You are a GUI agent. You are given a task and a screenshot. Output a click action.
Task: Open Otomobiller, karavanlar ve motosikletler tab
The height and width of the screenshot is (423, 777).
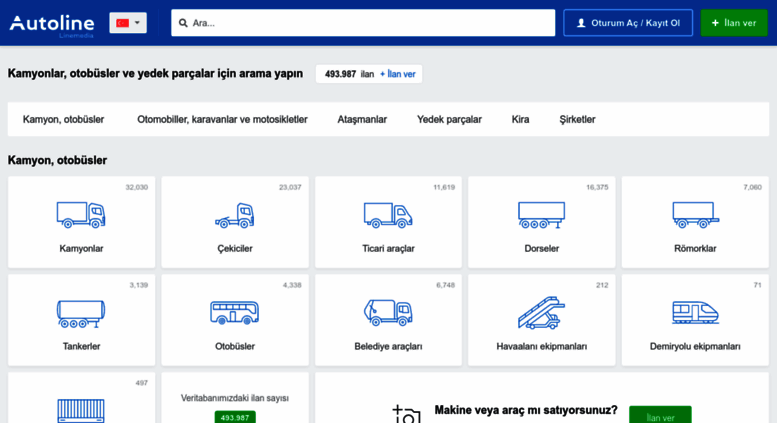click(222, 119)
